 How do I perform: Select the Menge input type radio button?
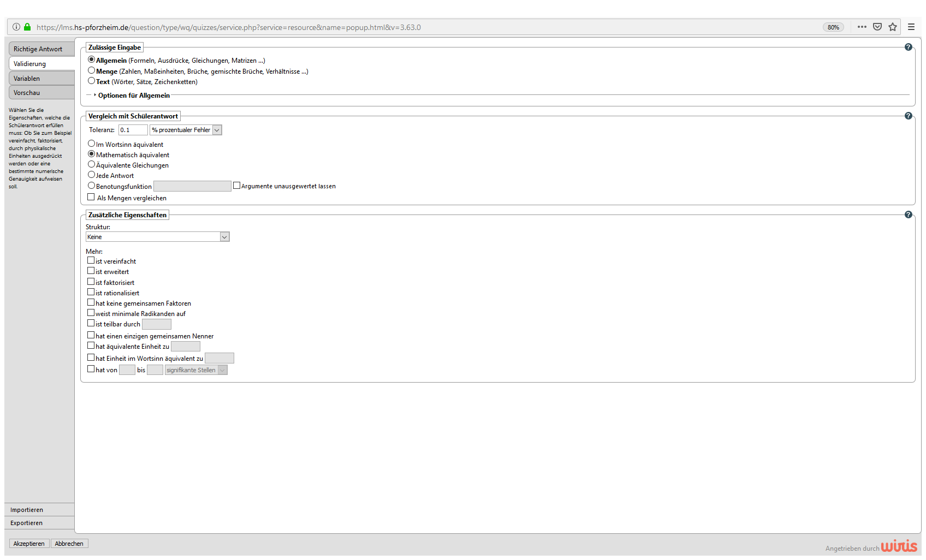(92, 70)
